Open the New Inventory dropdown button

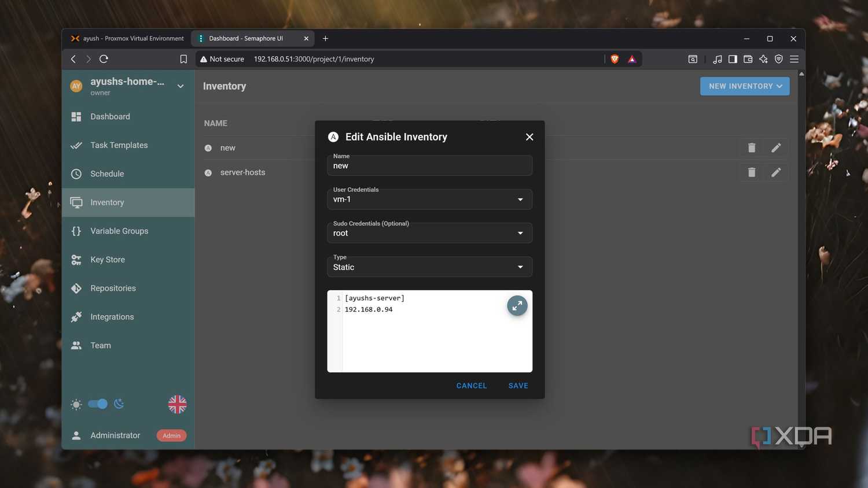pos(745,86)
